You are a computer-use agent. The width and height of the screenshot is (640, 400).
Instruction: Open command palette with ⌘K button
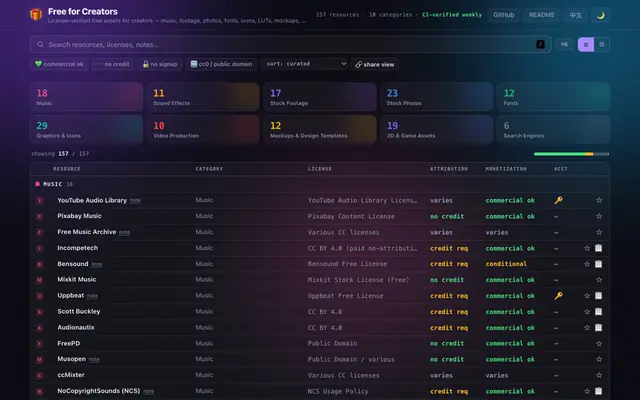click(x=564, y=44)
